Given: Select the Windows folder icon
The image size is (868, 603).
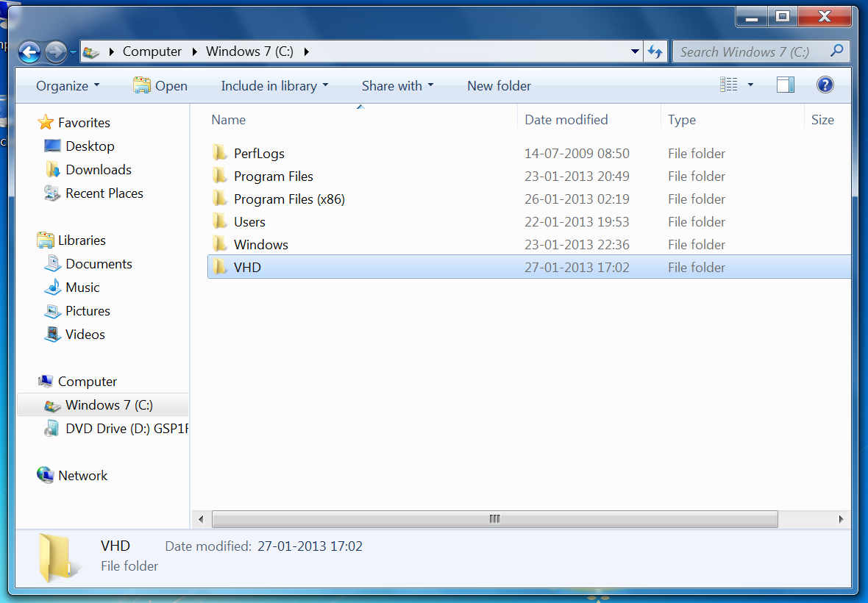Looking at the screenshot, I should click(220, 244).
